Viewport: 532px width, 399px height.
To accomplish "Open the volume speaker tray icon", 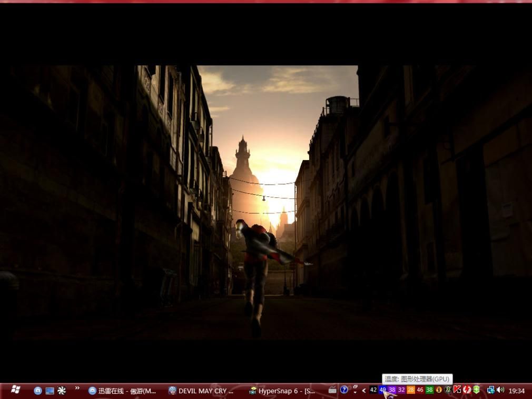I will (500, 390).
